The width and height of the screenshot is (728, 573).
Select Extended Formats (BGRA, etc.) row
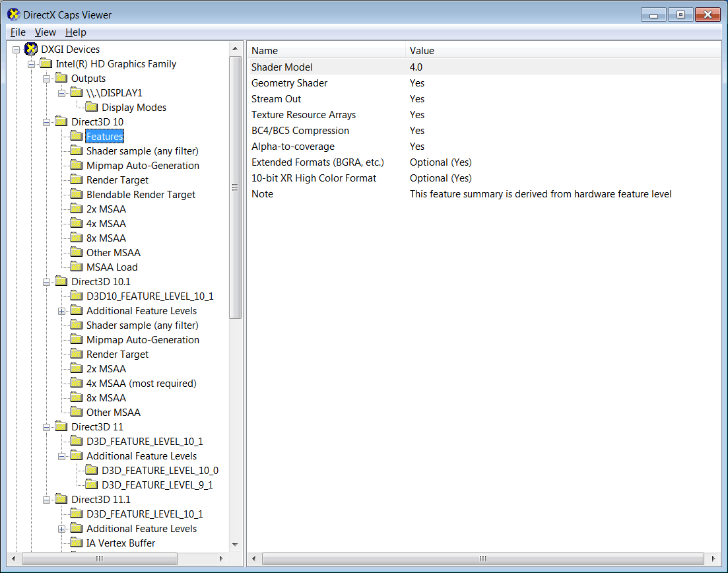(x=484, y=162)
